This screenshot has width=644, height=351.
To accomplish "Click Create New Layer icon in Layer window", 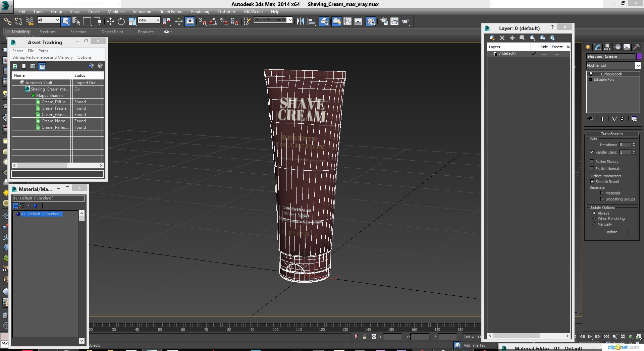I will coord(492,38).
